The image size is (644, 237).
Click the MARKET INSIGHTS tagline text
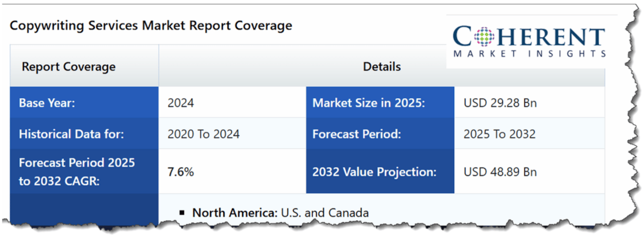pos(529,54)
